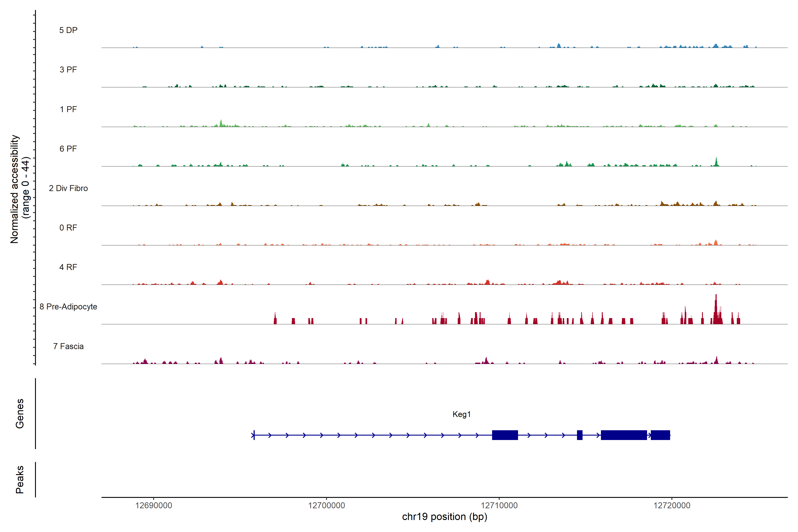This screenshot has width=798, height=532.
Task: Click the 6 PF track label
Action: pos(68,149)
